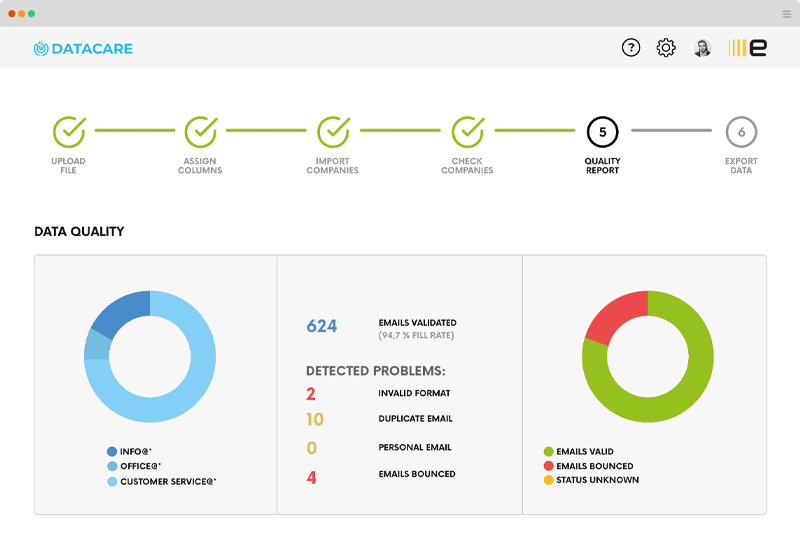
Task: Select the Assign Columns step checkmark
Action: (200, 131)
